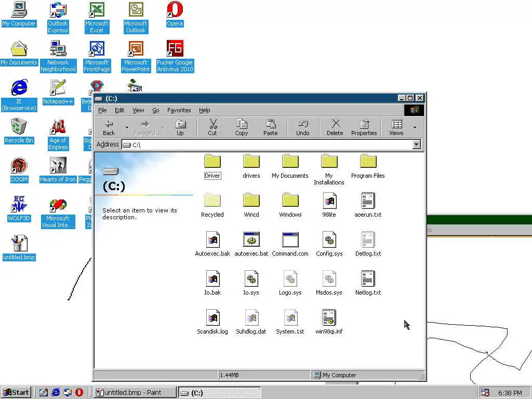Select the Detlog.txt file

tap(368, 244)
